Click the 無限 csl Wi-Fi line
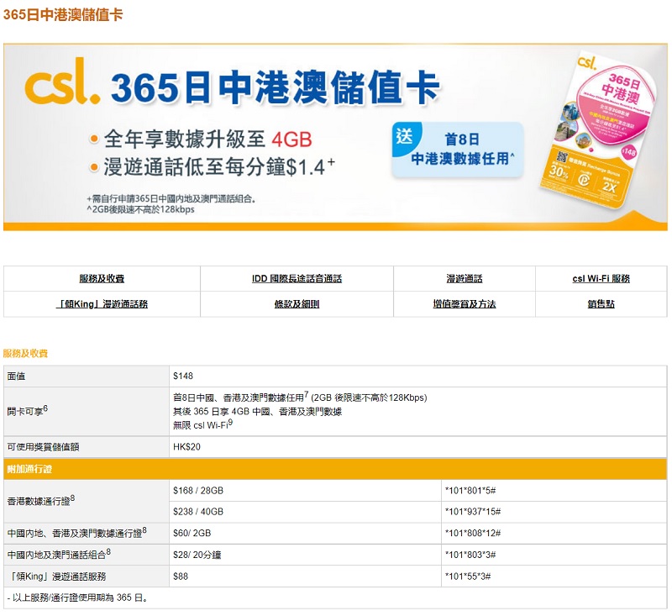672x616 pixels. point(202,424)
